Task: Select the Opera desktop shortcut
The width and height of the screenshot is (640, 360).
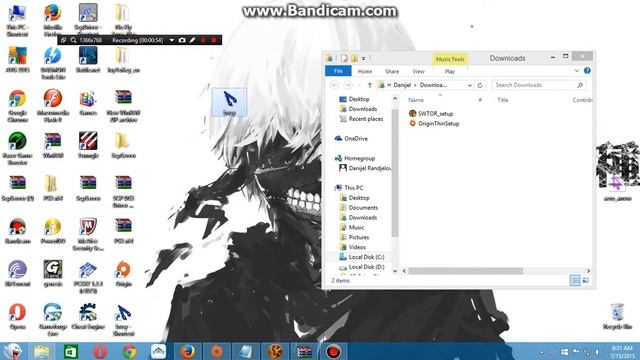Action: 18,316
